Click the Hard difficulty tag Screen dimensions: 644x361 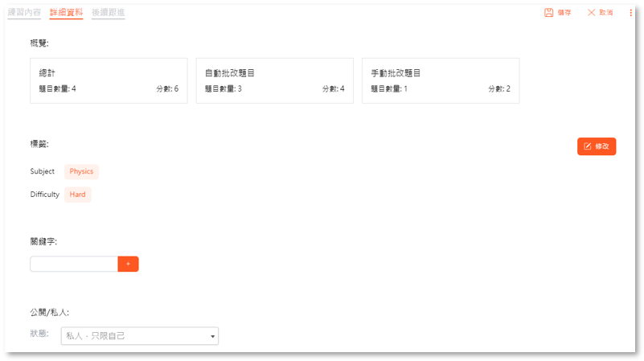[77, 195]
